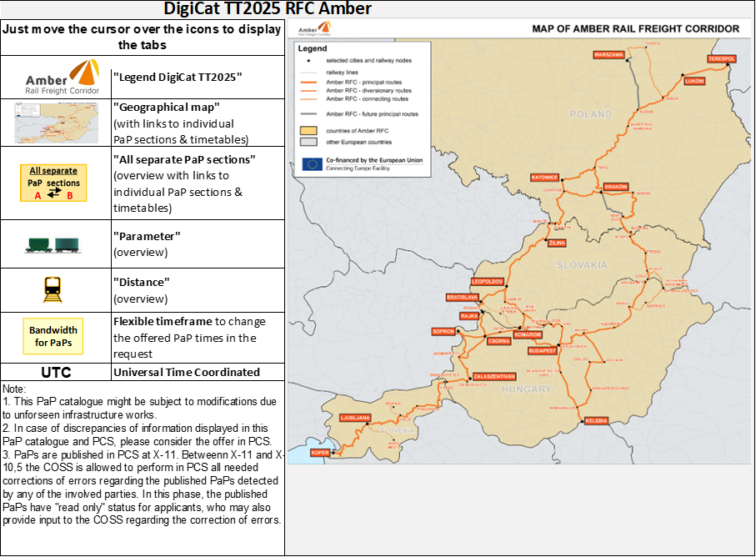The image size is (756, 557).
Task: Click the ZILINA label on the map
Action: [557, 243]
